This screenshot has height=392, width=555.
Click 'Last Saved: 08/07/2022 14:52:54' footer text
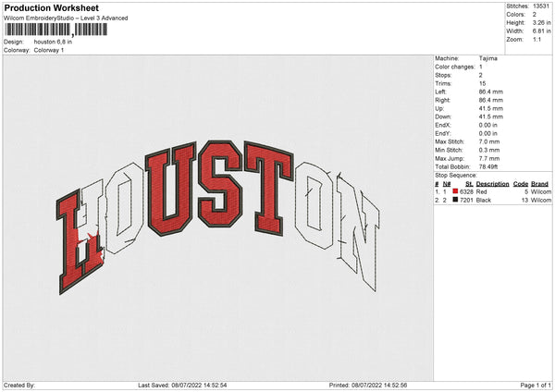(182, 386)
